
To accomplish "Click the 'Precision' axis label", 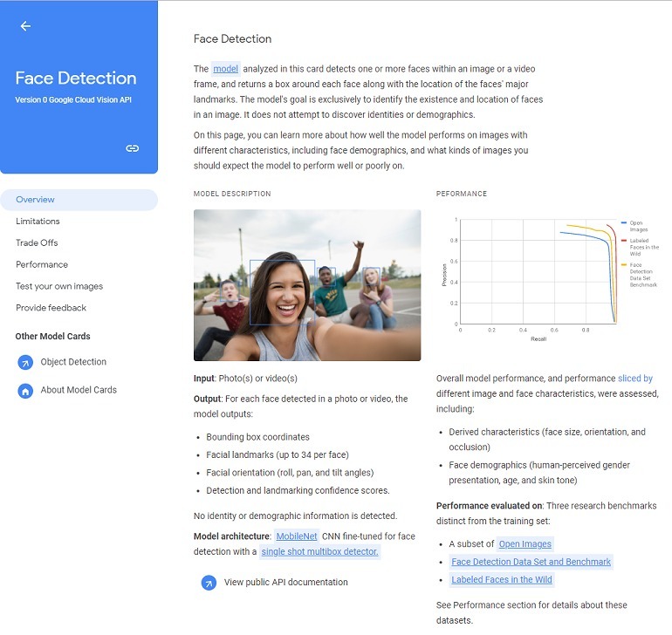I will [x=444, y=275].
